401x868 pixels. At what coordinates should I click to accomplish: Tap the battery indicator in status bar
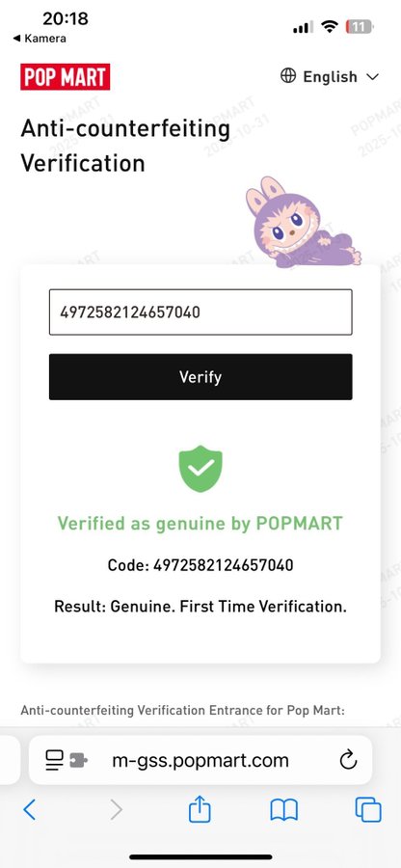[x=359, y=26]
